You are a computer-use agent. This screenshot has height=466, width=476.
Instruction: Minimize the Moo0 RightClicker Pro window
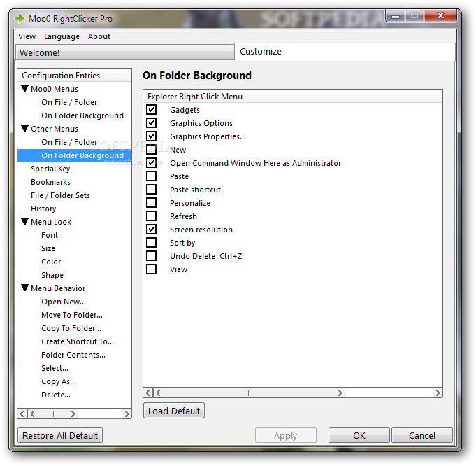click(396, 16)
